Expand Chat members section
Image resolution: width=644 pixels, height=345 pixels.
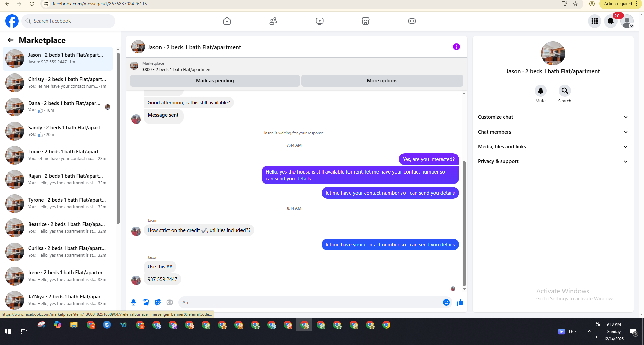553,132
